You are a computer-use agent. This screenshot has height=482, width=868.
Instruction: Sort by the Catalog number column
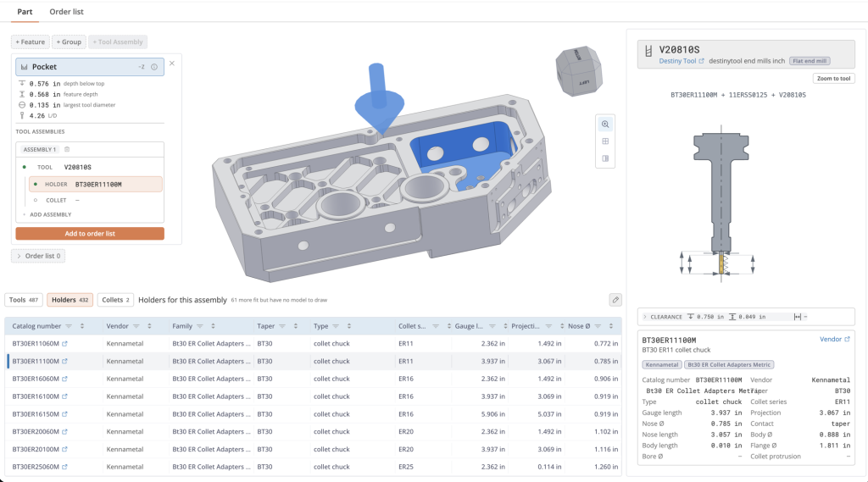coord(82,326)
